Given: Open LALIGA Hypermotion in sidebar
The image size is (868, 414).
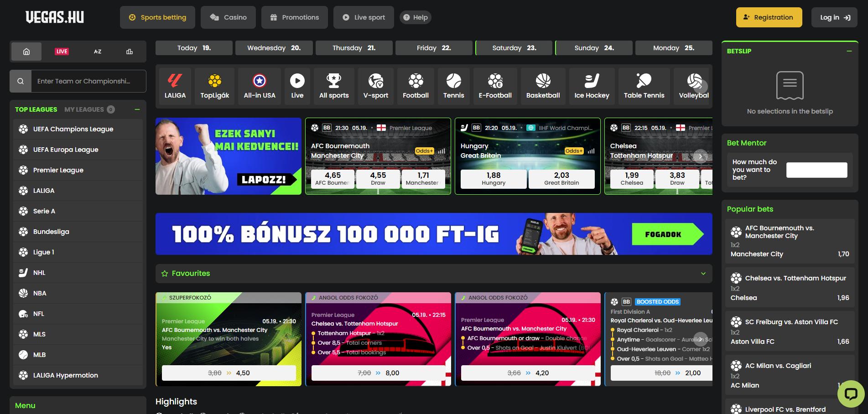Looking at the screenshot, I should pyautogui.click(x=78, y=375).
